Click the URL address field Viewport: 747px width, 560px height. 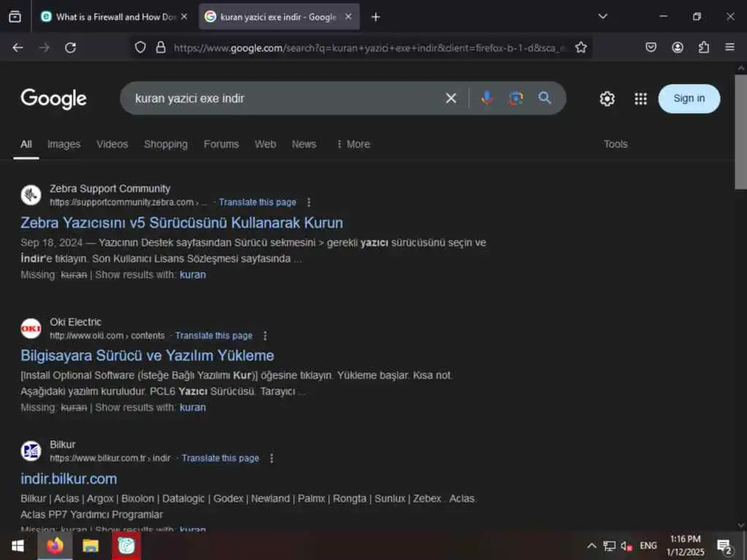369,47
